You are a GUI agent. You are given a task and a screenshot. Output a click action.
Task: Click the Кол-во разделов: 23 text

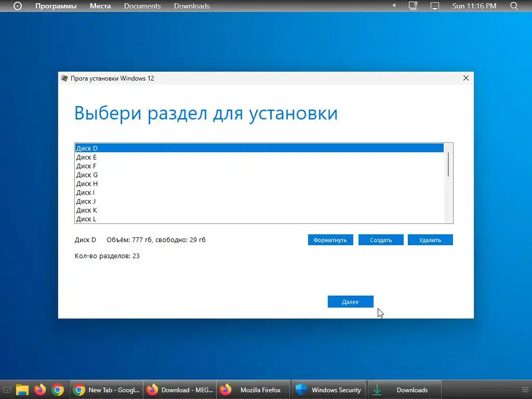(x=107, y=256)
